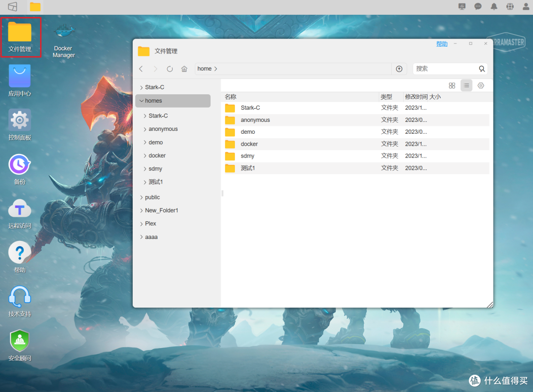Screen dimensions: 533x392
Task: Click home in the path breadcrumb
Action: [204, 69]
